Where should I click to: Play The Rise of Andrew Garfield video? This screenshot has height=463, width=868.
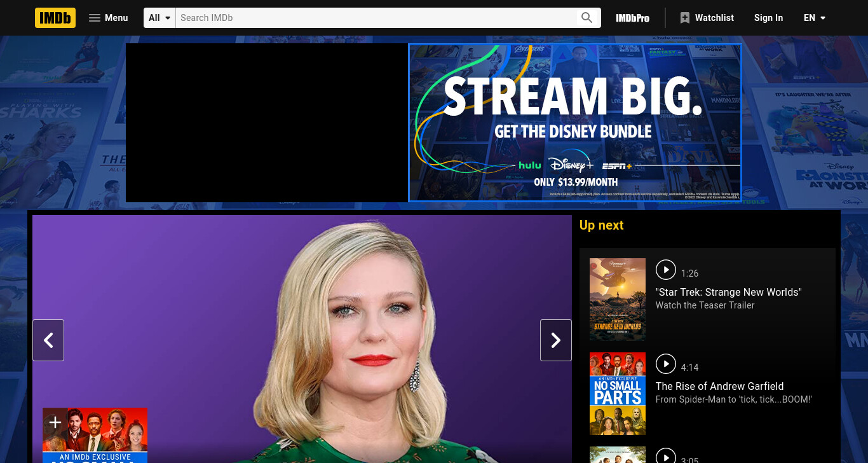(666, 364)
